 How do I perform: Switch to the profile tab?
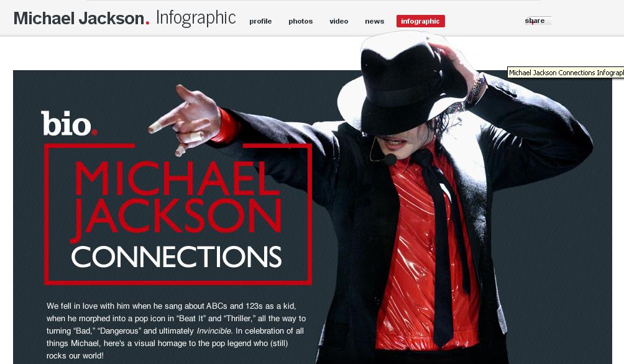point(260,21)
